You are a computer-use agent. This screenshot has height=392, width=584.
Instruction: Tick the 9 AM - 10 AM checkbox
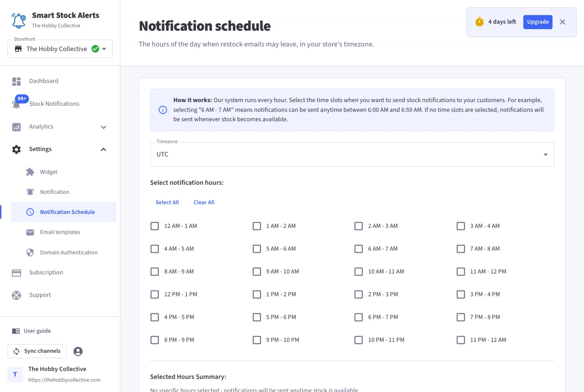coord(257,272)
